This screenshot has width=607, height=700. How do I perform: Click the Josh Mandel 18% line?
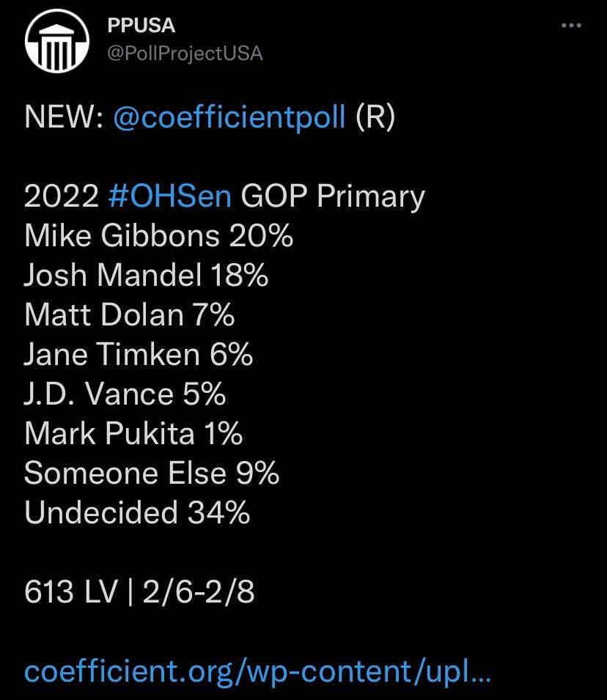[146, 275]
